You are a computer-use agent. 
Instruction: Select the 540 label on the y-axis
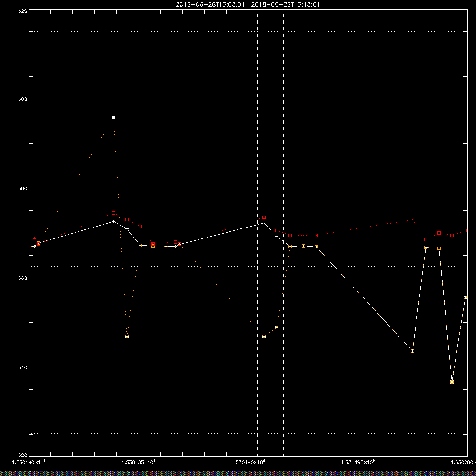pos(23,367)
